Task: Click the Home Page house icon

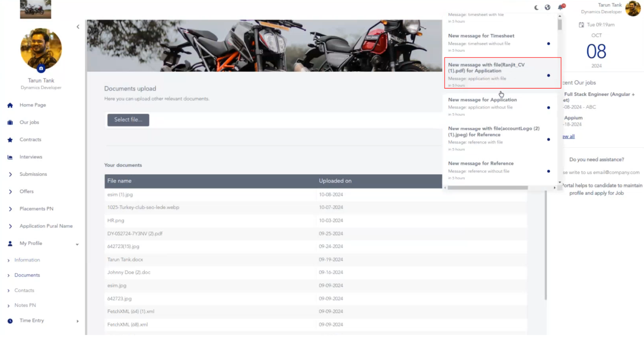Action: tap(10, 105)
